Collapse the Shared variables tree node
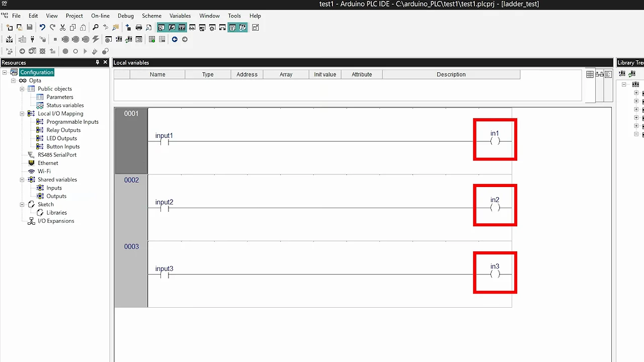Viewport: 644px width, 362px height. pos(22,179)
